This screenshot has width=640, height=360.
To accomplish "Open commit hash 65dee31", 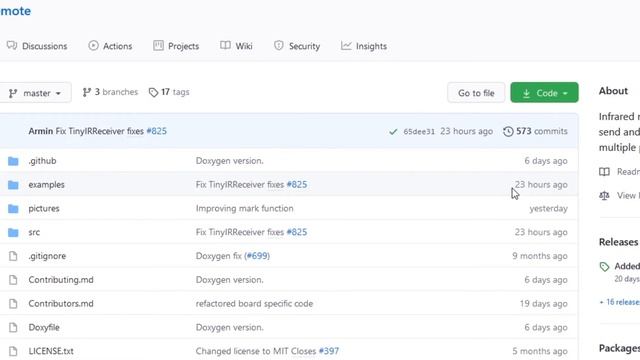I will point(419,132).
